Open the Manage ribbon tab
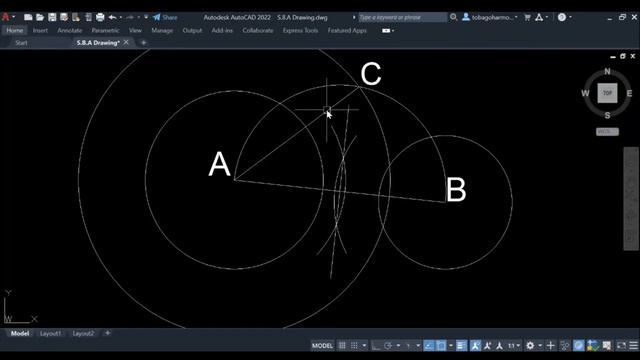The height and width of the screenshot is (360, 640). pyautogui.click(x=162, y=30)
